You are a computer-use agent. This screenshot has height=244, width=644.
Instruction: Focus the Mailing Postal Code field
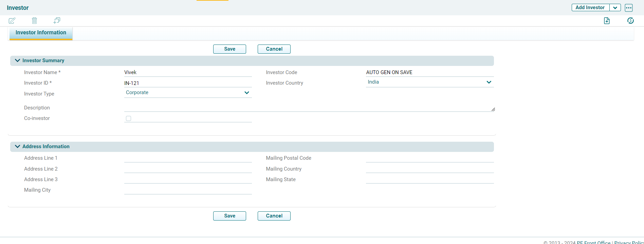[429, 158]
